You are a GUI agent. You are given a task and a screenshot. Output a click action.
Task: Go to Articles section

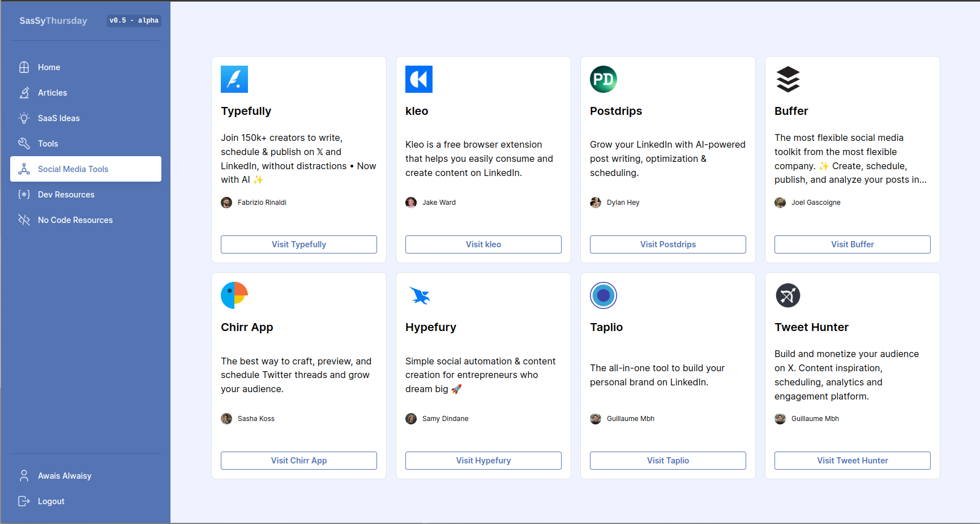tap(85, 93)
